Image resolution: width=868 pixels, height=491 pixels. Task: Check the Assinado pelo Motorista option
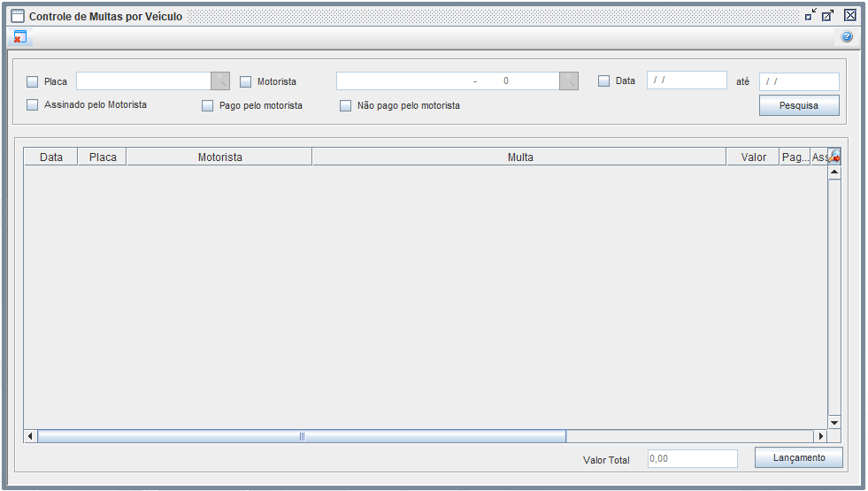point(33,105)
